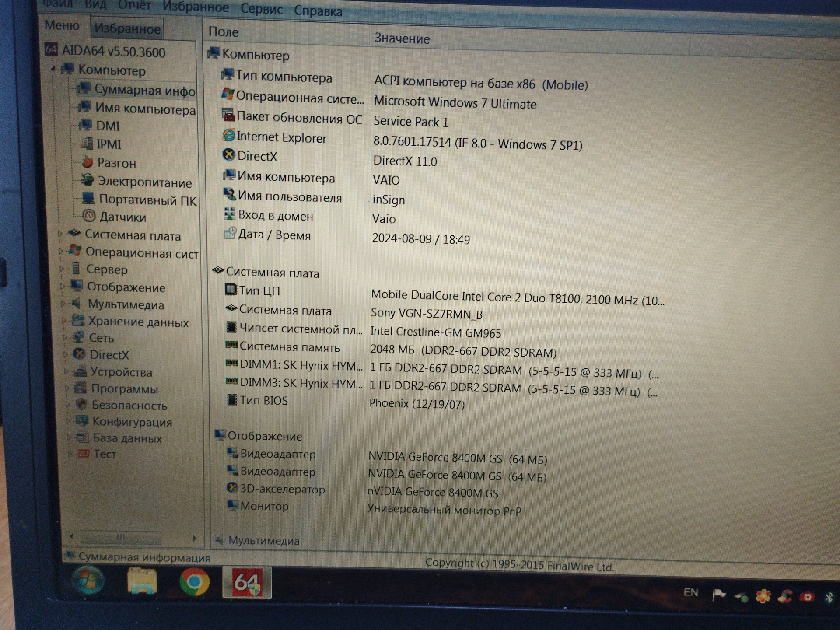This screenshot has width=840, height=630.
Task: Click Sony VGN-SZ7RMN_B motherboard value
Action: point(427,314)
